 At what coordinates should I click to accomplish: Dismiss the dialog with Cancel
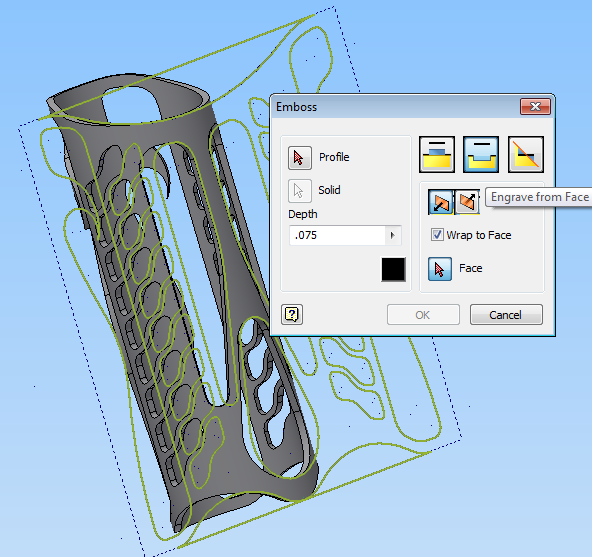506,315
